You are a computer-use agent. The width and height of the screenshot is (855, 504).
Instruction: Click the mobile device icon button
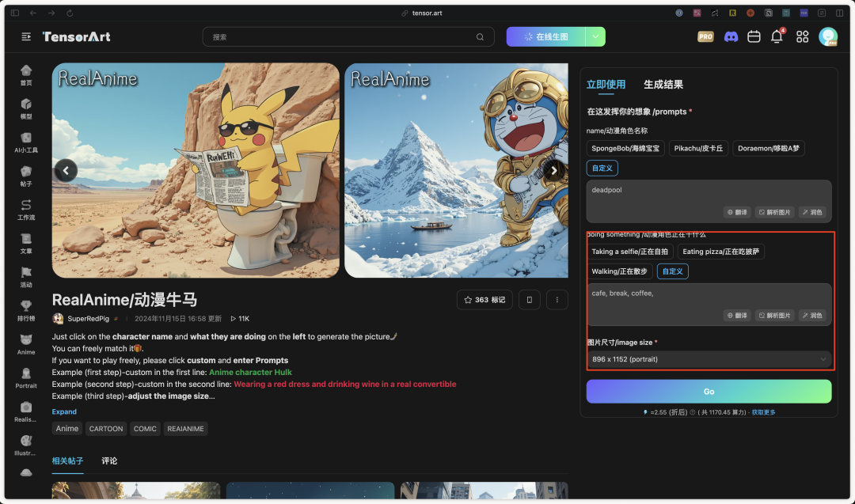coord(529,300)
